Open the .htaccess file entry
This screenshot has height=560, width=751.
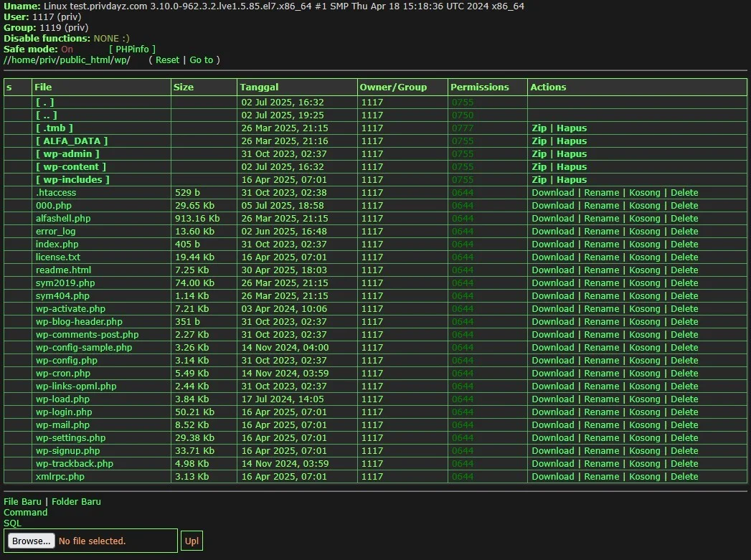click(56, 192)
